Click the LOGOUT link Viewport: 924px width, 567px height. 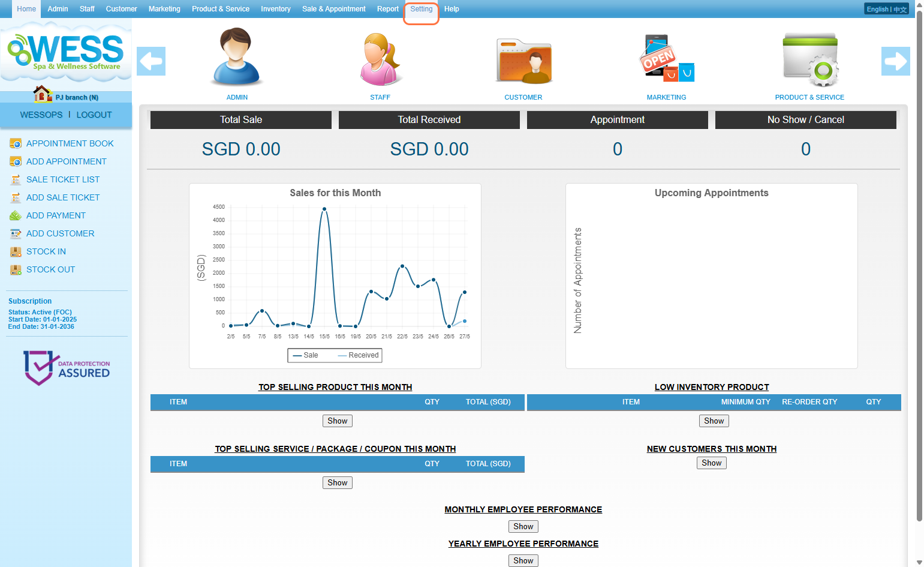tap(94, 115)
